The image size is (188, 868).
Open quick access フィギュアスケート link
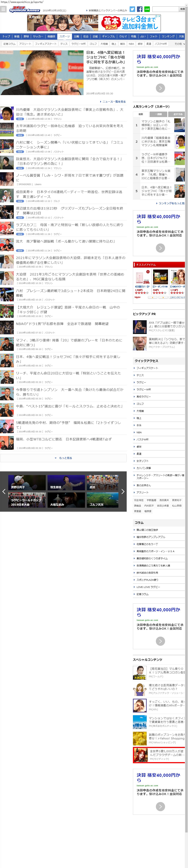coord(147,368)
